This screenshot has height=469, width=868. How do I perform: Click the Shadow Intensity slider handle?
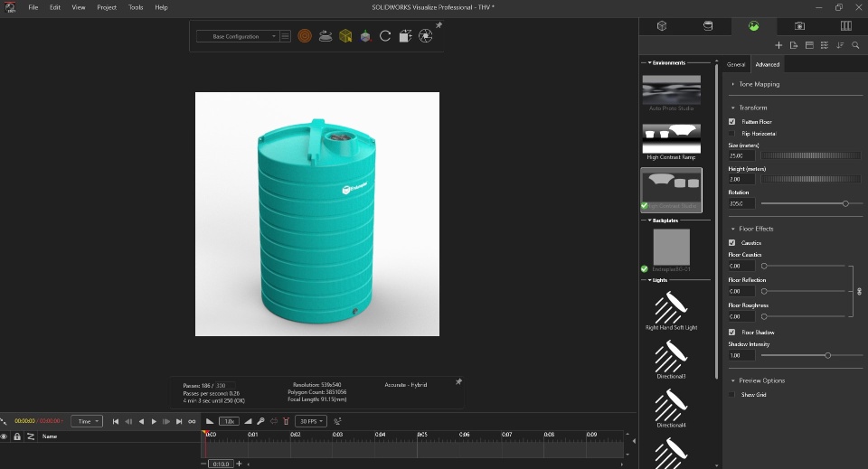827,356
